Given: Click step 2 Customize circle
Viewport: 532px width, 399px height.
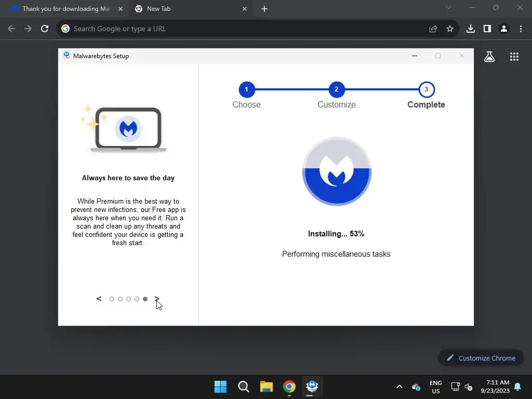Looking at the screenshot, I should [337, 89].
